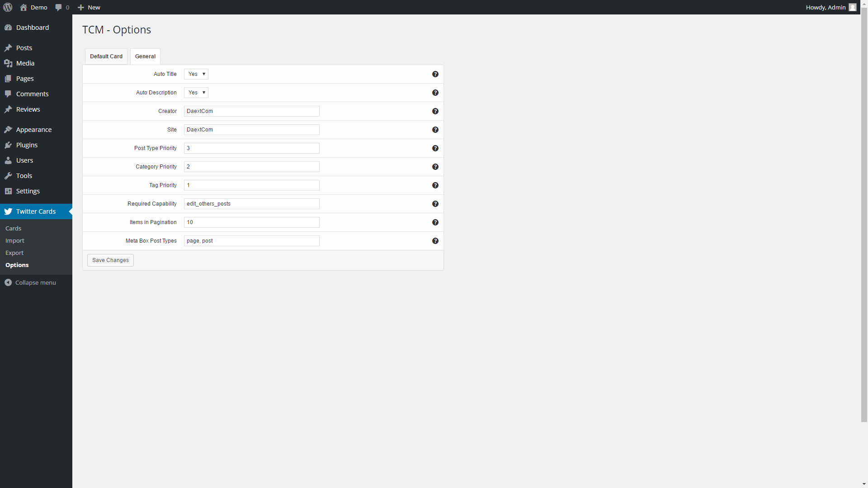The image size is (868, 488).
Task: Click help icon for Required Capability
Action: point(435,204)
